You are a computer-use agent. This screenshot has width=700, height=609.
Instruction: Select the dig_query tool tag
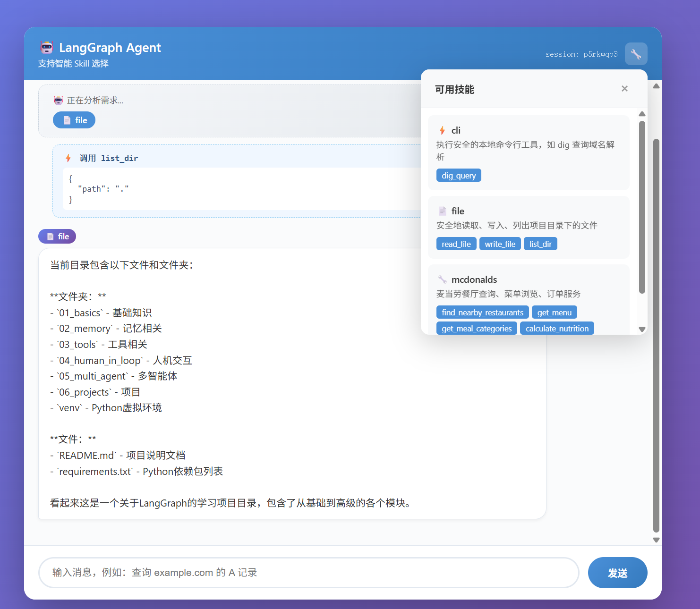pyautogui.click(x=458, y=176)
